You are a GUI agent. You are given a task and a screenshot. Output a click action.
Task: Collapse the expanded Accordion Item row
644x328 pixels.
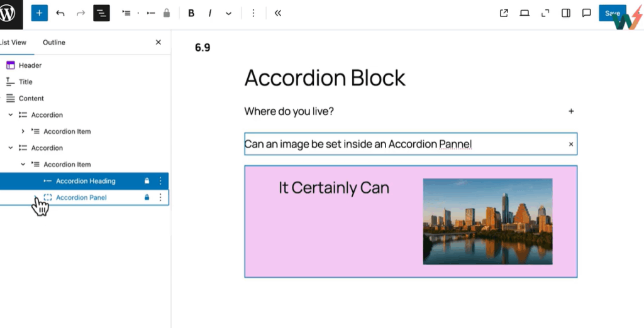23,164
